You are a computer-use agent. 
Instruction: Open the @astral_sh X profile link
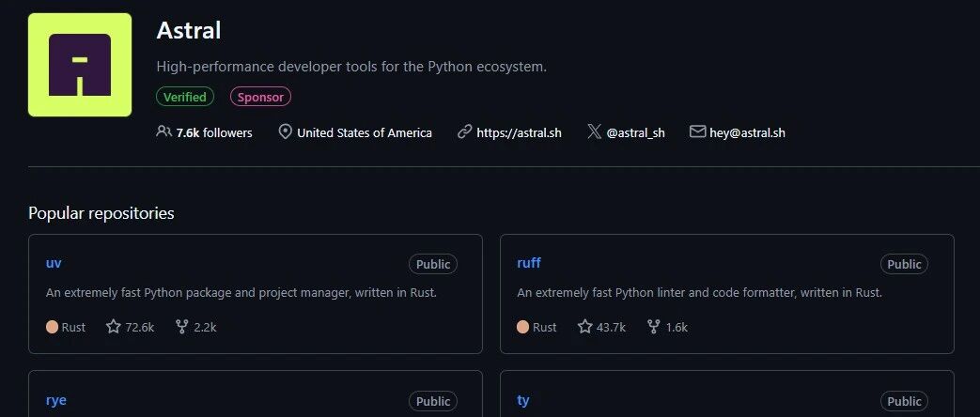click(x=635, y=132)
